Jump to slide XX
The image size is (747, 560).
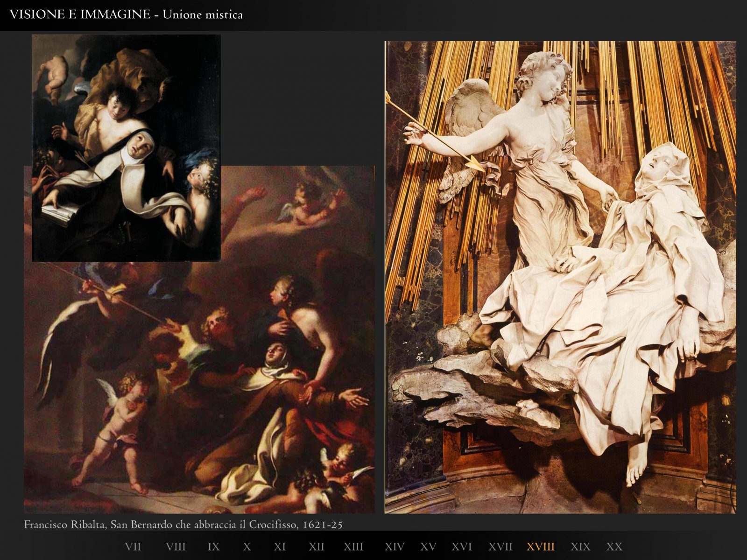614,546
